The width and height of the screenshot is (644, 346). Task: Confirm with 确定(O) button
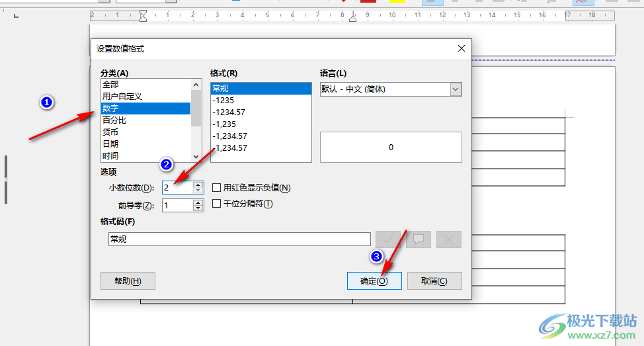374,281
